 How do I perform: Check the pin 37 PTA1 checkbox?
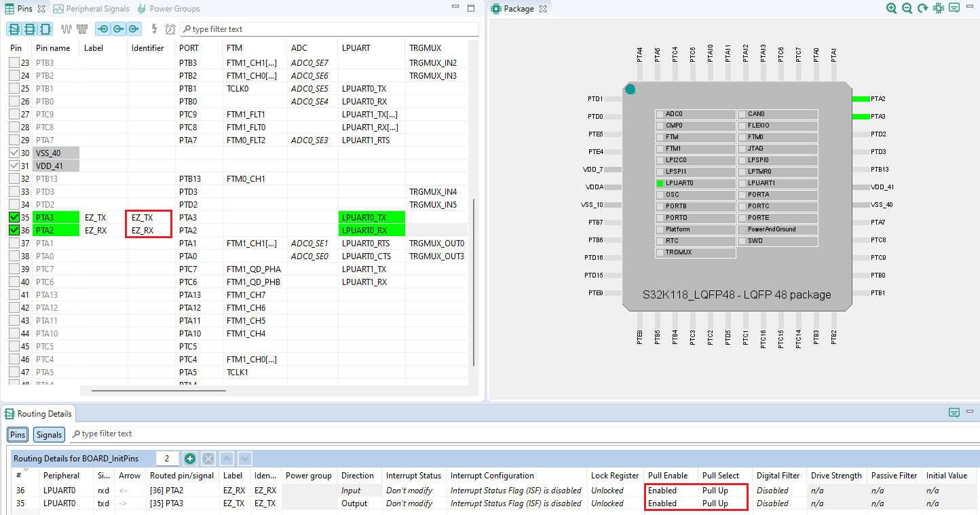point(14,244)
